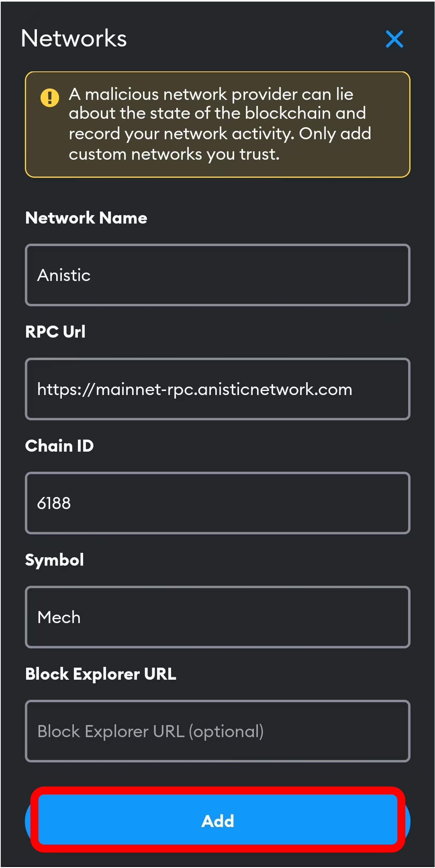
Task: Click the Symbol label
Action: point(54,560)
